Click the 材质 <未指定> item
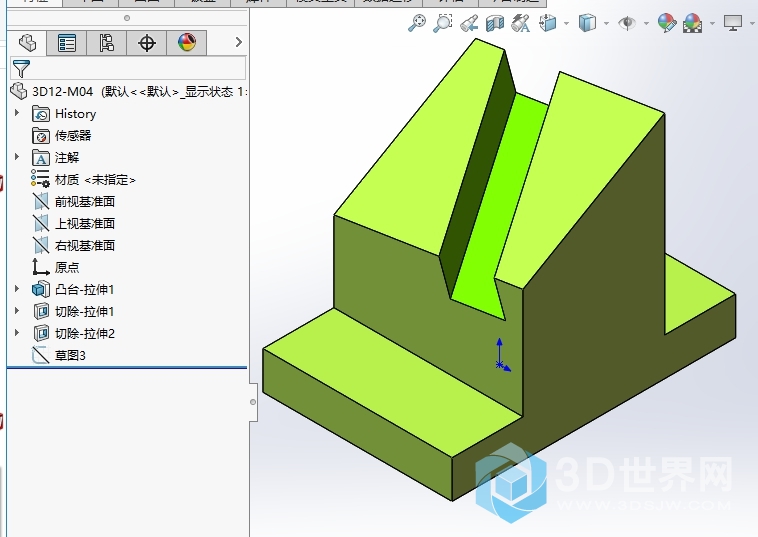 point(94,180)
